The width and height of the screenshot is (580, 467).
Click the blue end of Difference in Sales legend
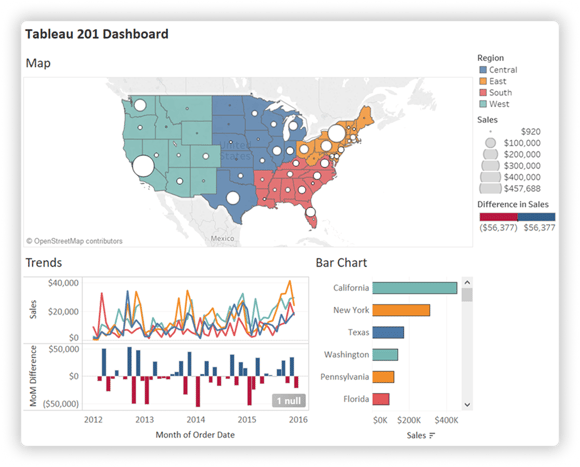[536, 217]
